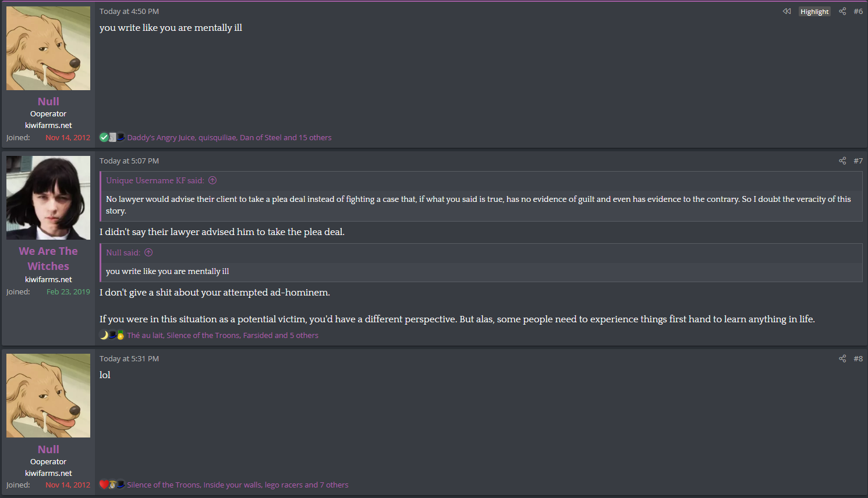Visit the We Are The Witches profile name

click(48, 258)
